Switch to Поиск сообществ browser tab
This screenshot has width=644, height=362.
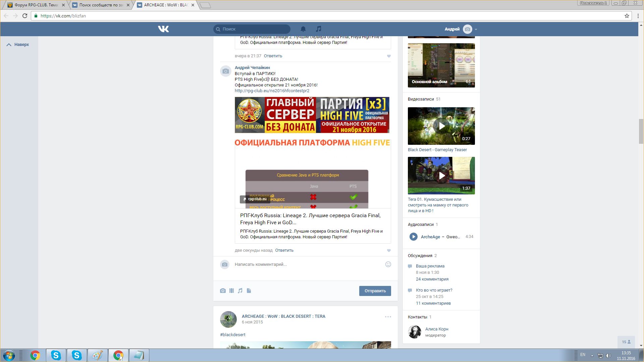coord(101,5)
